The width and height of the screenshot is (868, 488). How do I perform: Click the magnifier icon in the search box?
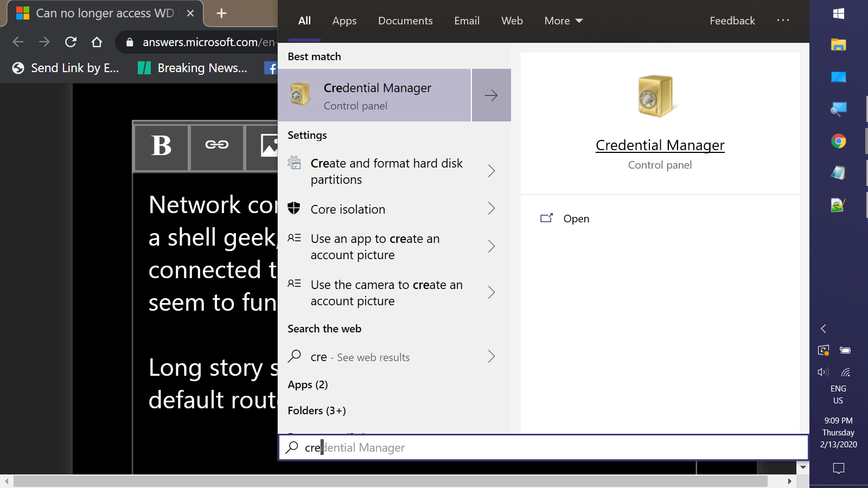point(292,447)
